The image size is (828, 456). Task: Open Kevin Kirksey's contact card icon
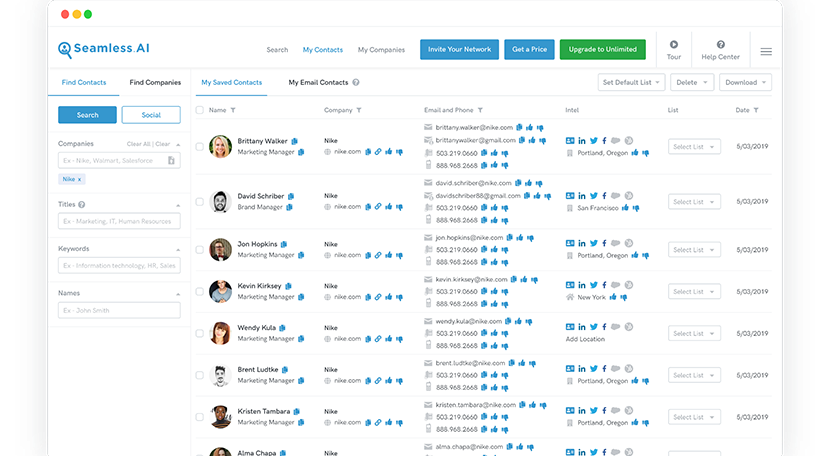[570, 285]
